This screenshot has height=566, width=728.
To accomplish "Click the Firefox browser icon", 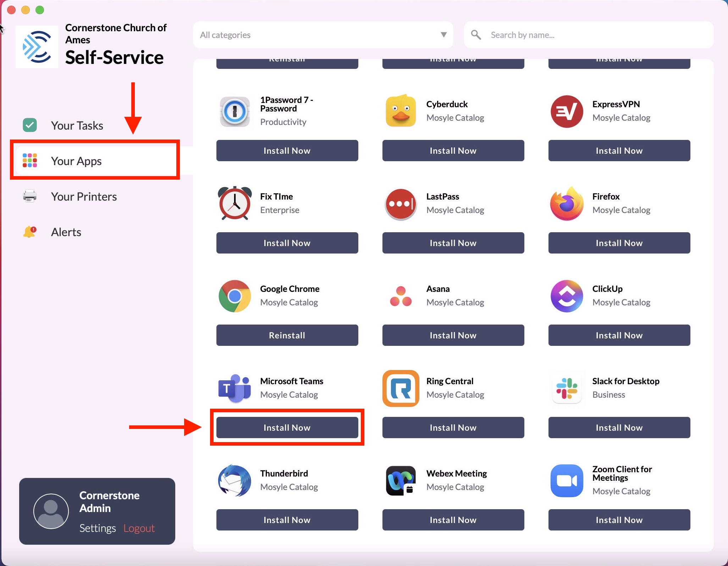I will [x=567, y=203].
